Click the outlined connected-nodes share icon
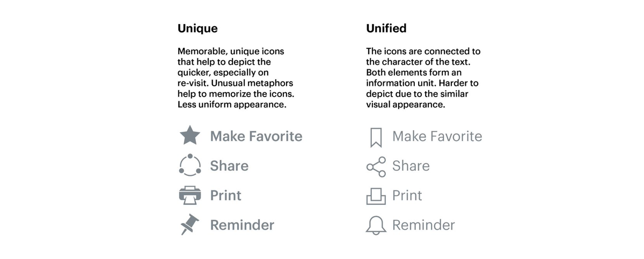Viewport: 644px width, 259px height. pyautogui.click(x=376, y=167)
